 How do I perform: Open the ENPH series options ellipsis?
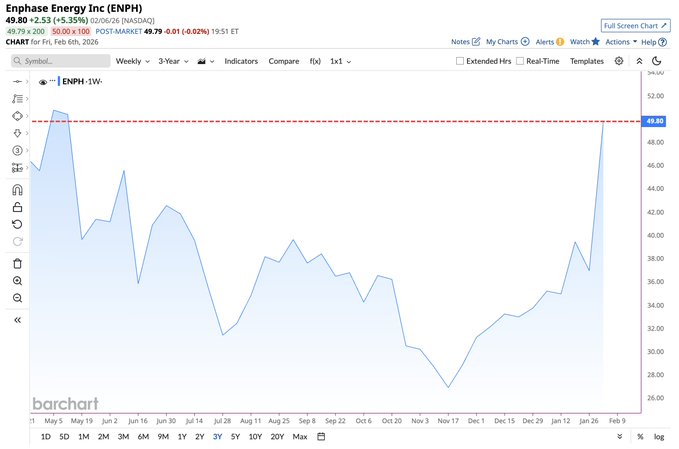click(x=52, y=81)
